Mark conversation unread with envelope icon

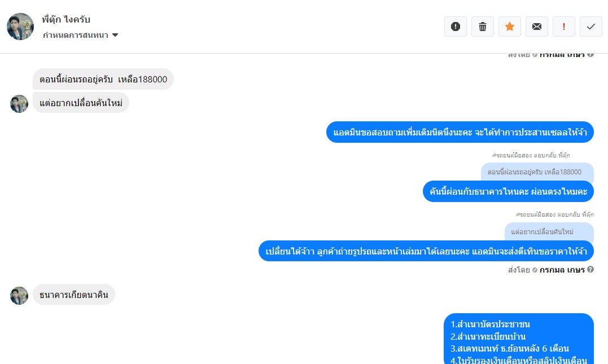coord(537,27)
